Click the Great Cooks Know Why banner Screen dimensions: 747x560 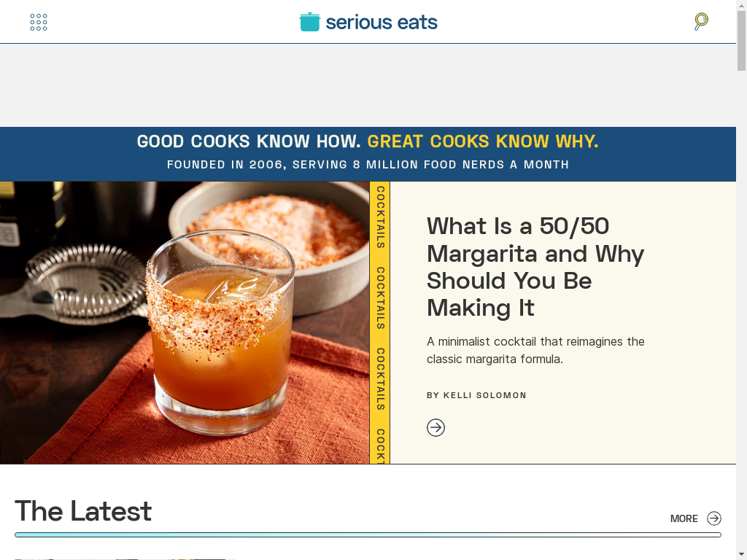pyautogui.click(x=483, y=141)
